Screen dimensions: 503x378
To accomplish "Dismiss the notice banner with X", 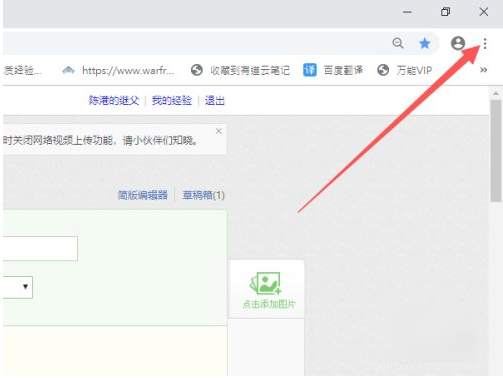I will [219, 131].
